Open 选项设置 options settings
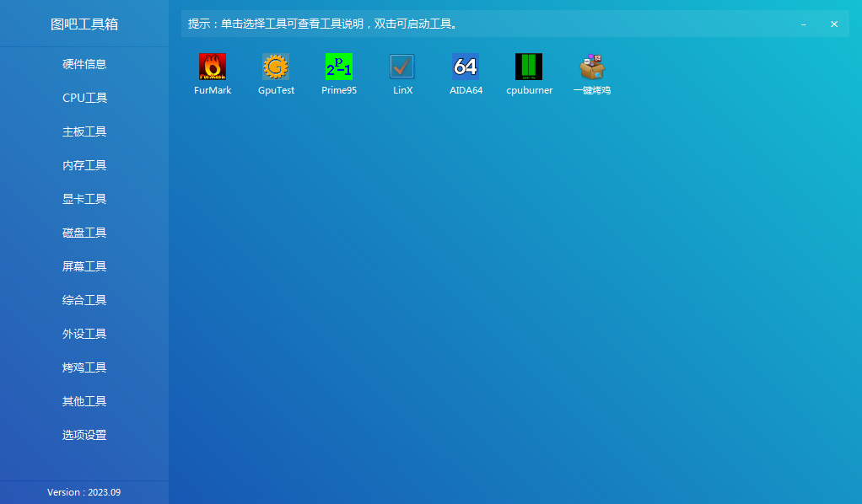This screenshot has width=862, height=504. pos(84,435)
